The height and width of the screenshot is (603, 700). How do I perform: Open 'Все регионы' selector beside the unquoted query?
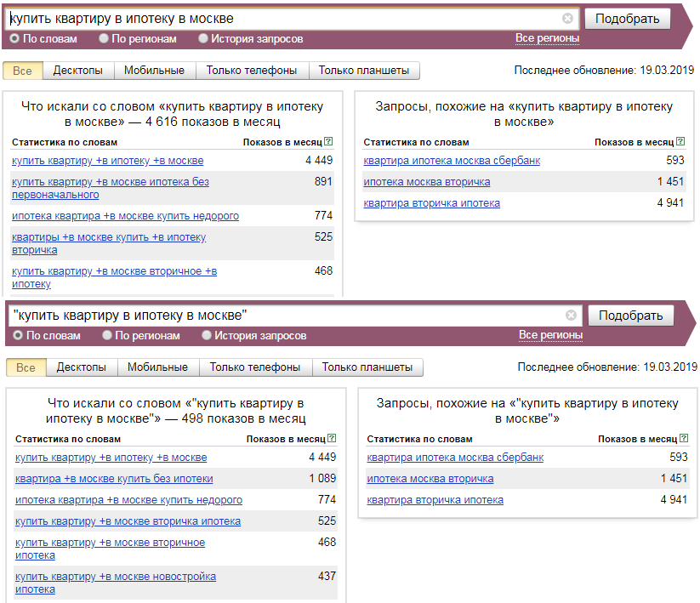(x=547, y=38)
